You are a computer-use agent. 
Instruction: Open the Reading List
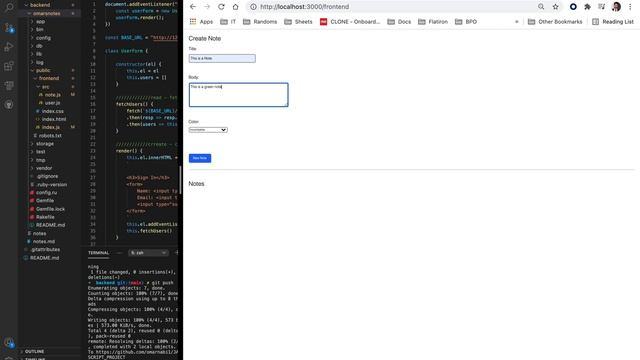pos(613,22)
